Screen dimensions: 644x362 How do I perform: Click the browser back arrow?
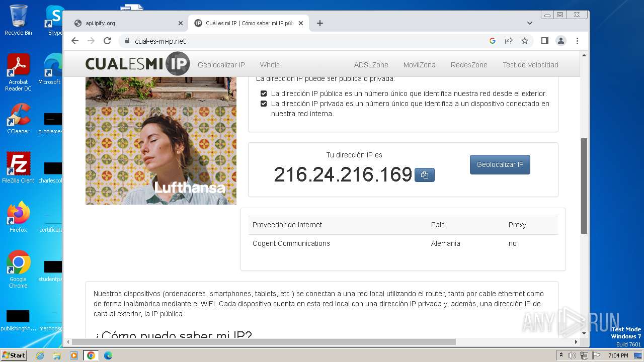(75, 41)
